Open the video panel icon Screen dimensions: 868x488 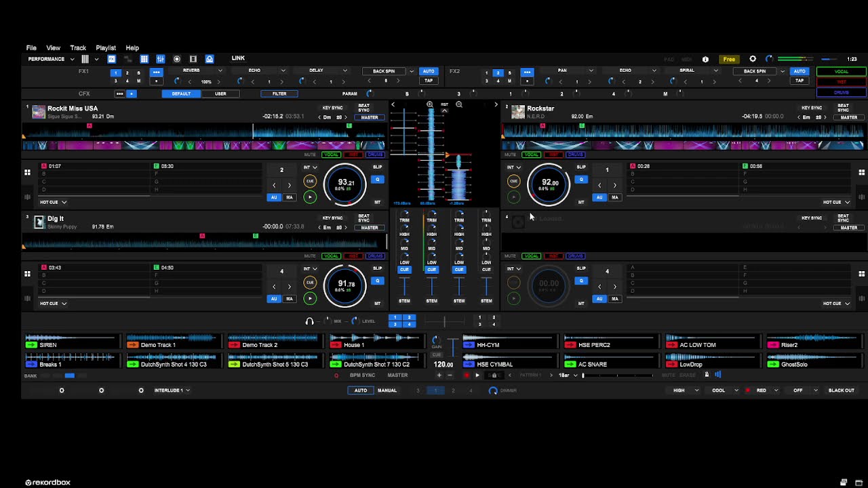(x=193, y=59)
